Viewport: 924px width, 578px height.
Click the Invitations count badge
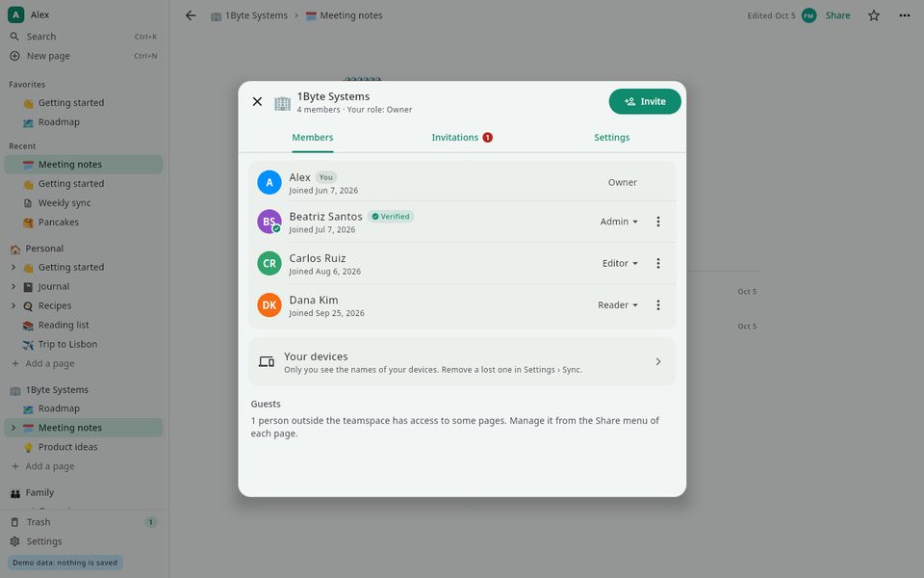tap(487, 138)
